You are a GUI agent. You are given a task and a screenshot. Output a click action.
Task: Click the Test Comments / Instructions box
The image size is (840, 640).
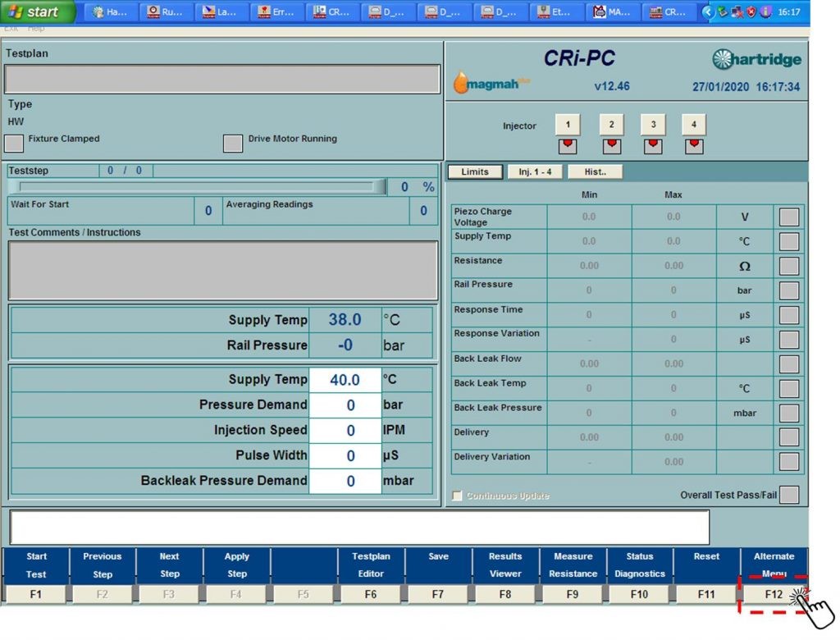223,270
